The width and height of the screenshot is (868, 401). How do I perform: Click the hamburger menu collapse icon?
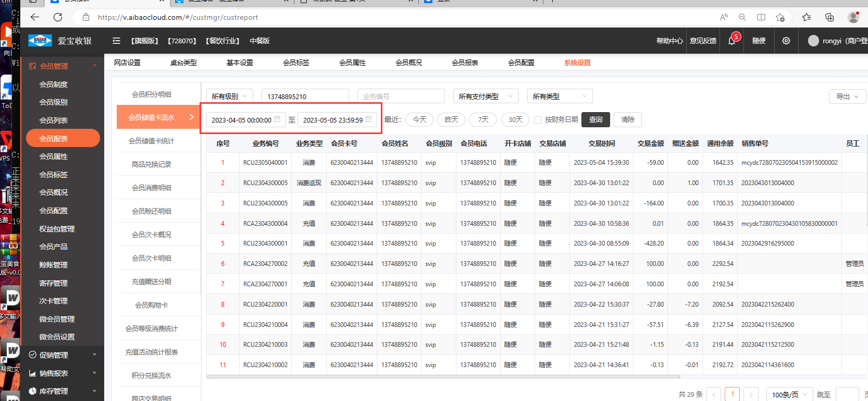116,41
